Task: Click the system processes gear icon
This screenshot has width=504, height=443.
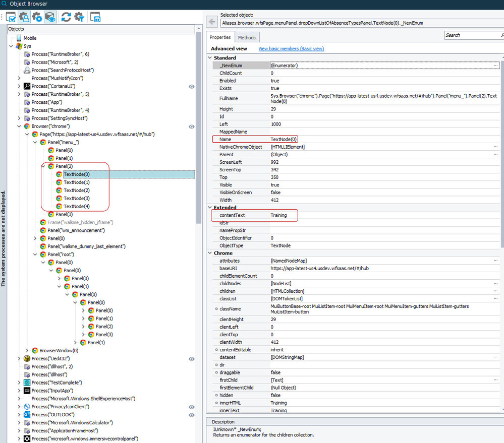Action: [37, 17]
